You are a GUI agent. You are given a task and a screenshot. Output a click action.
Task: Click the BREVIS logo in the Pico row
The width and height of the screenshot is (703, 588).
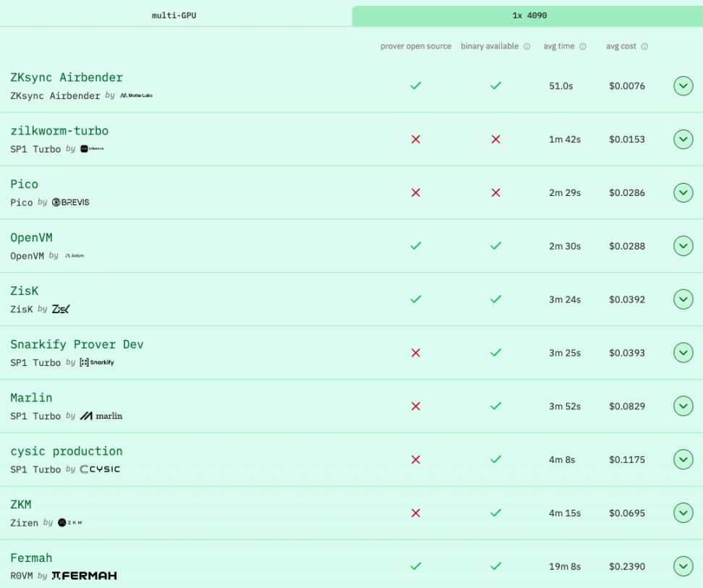(x=72, y=203)
